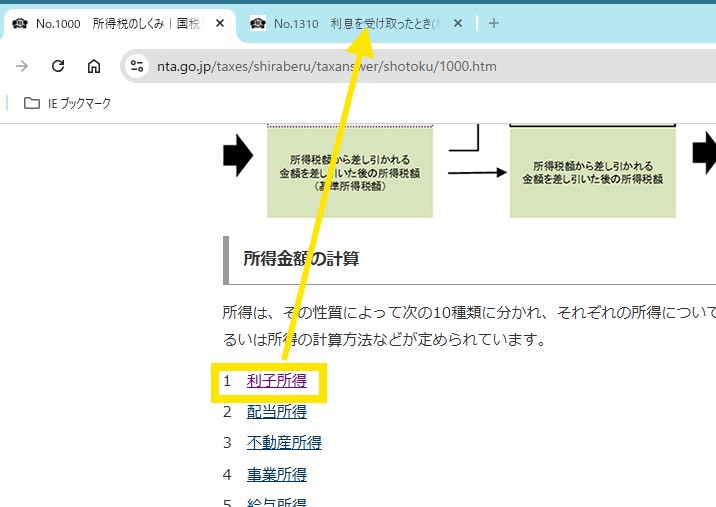Click the IE ブックマーク folder icon

click(x=32, y=103)
